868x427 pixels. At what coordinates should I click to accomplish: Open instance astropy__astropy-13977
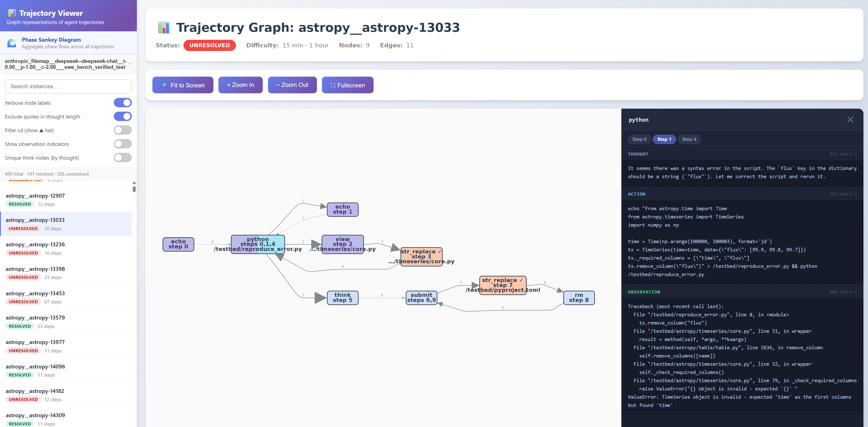pos(66,346)
